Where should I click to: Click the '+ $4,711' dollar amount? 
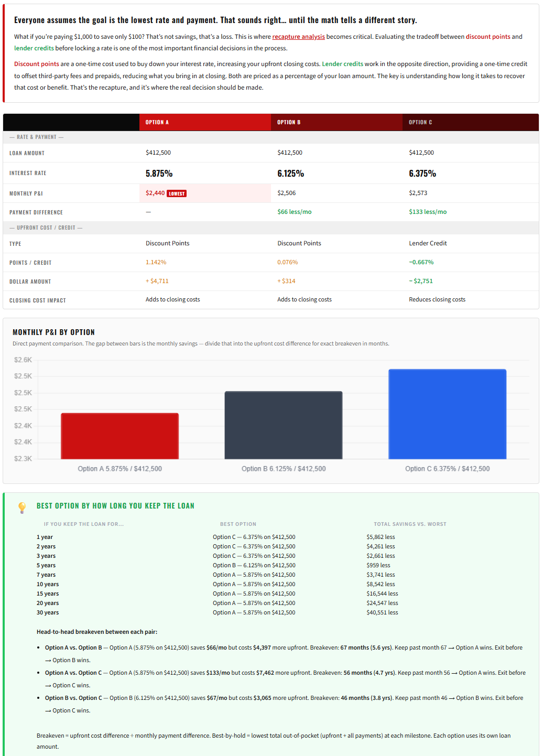click(x=157, y=281)
